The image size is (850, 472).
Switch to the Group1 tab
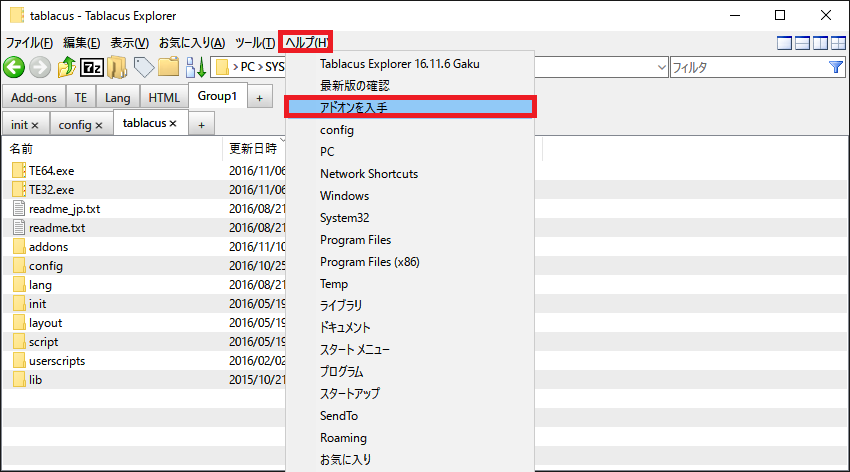[x=217, y=96]
